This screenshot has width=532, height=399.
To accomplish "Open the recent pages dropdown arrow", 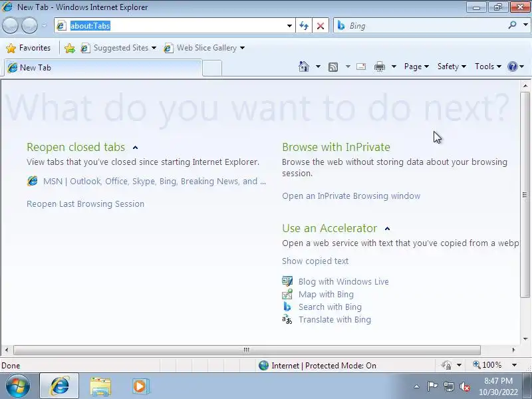I will (x=45, y=25).
